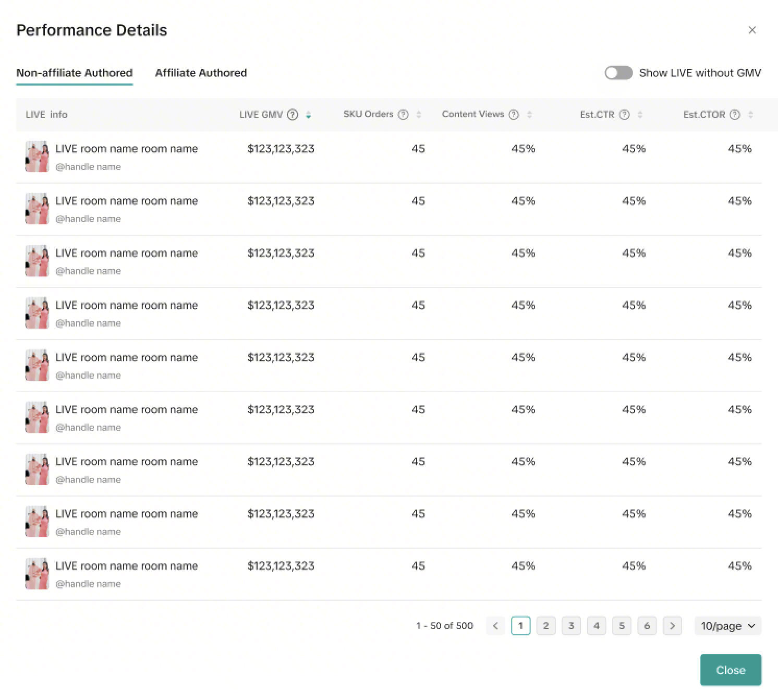Viewport: 778px width, 700px height.
Task: Sort table by LIVE GMV arrows
Action: (308, 115)
